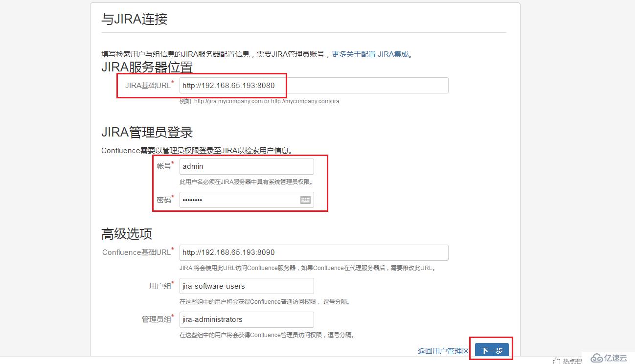Edit the Confluence基础URL field
This screenshot has width=635, height=364.
click(x=314, y=252)
